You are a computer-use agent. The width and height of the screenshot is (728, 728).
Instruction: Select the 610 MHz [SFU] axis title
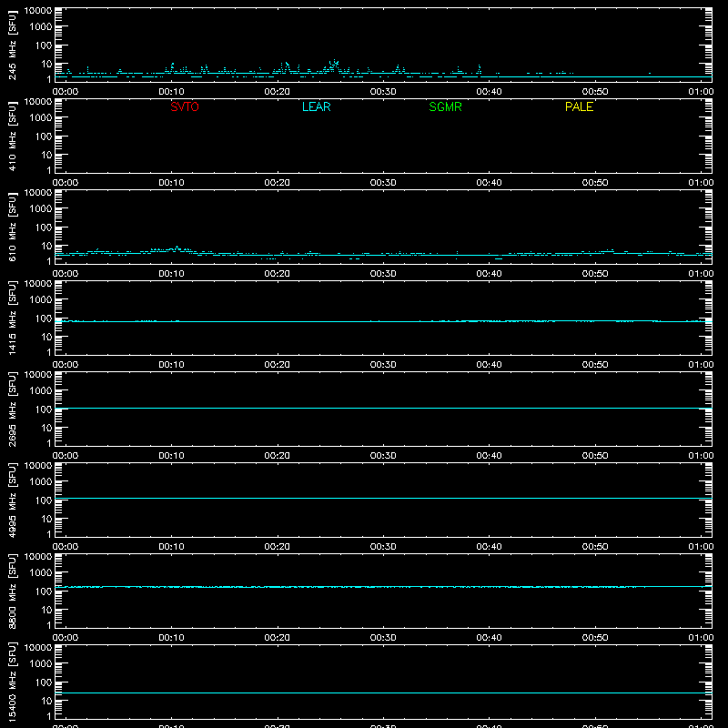[x=12, y=227]
